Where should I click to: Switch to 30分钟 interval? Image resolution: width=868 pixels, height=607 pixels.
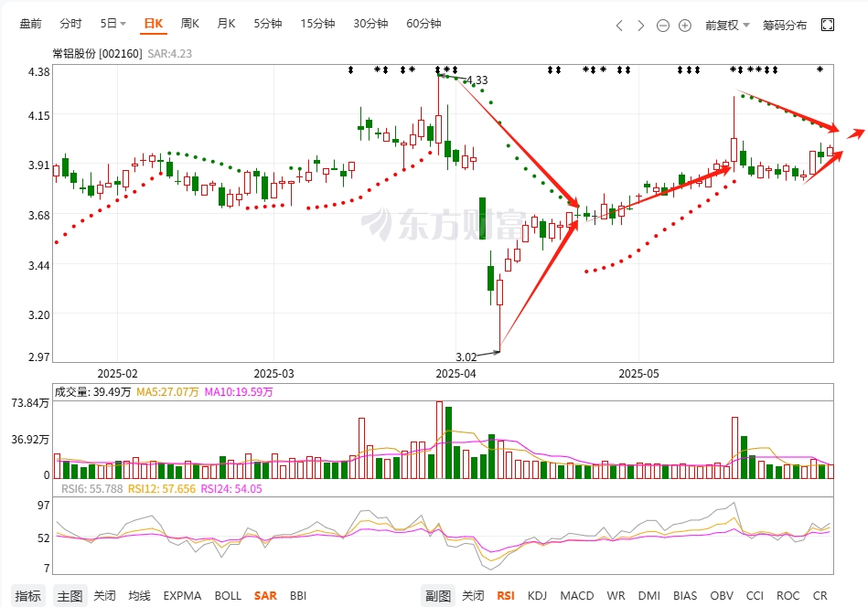pos(370,23)
